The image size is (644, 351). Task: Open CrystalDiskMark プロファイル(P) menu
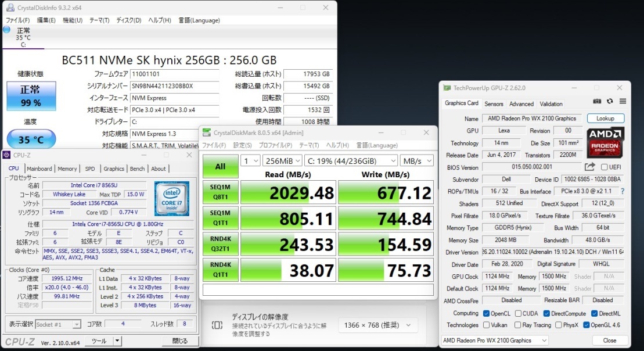[275, 145]
